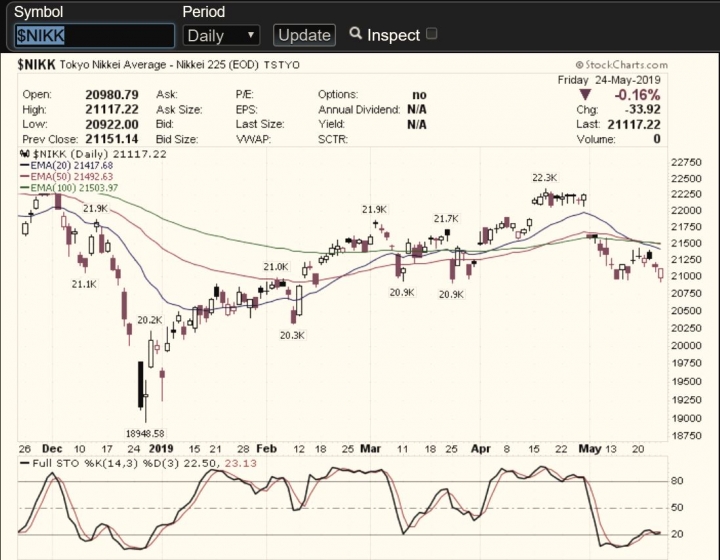Click the 2019 label on the date axis
This screenshot has height=560, width=720.
click(x=161, y=448)
